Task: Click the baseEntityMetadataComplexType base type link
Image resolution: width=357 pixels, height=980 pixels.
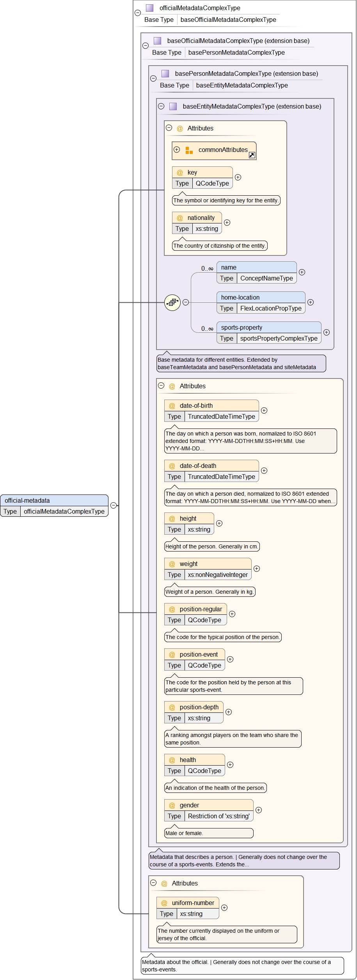Action: click(242, 86)
